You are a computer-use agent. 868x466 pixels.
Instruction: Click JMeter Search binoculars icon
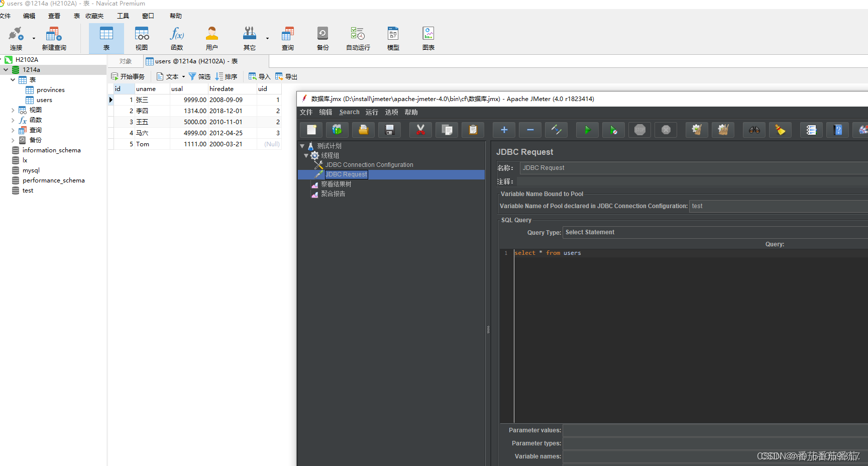[x=754, y=130]
